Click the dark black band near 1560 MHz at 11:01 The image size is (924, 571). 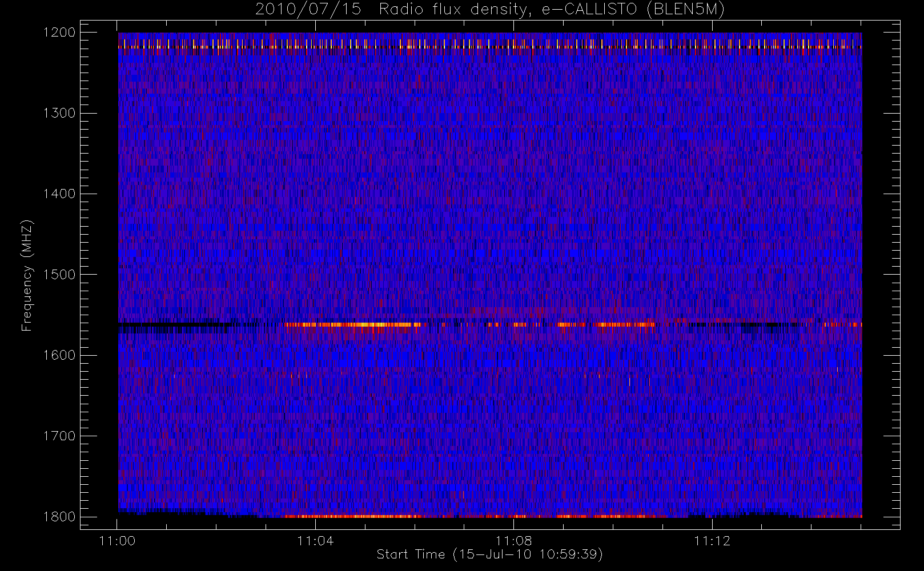(174, 325)
